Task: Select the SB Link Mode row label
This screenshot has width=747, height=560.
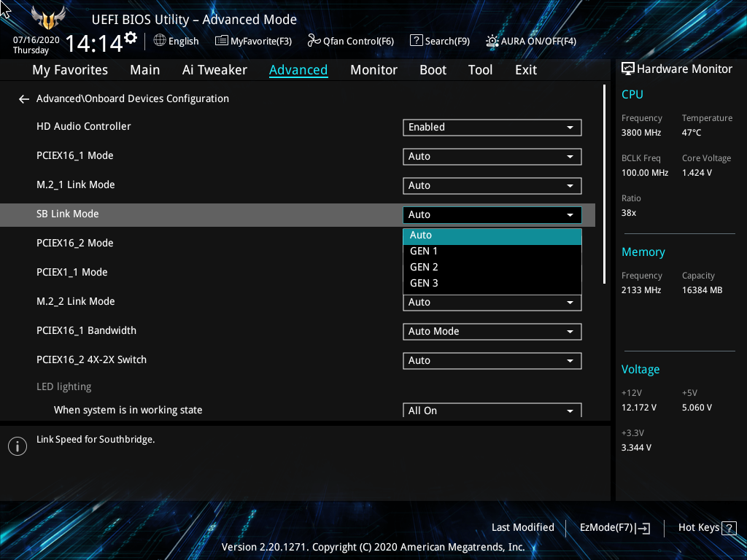Action: (x=67, y=214)
